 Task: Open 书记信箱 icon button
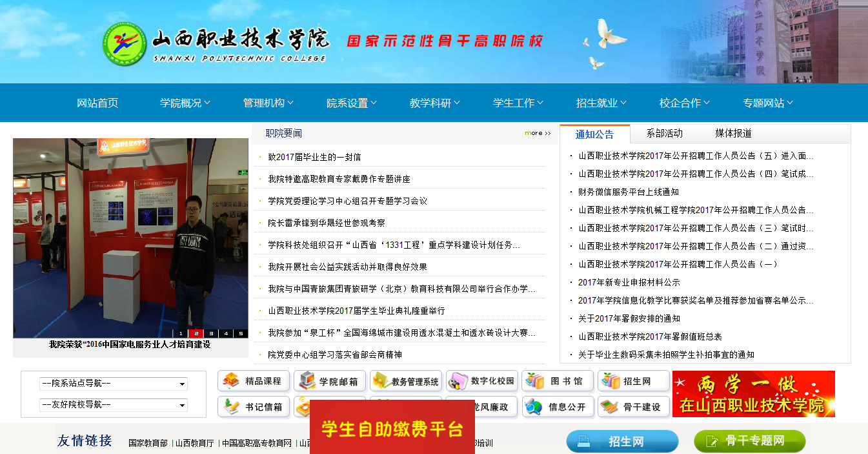click(254, 407)
